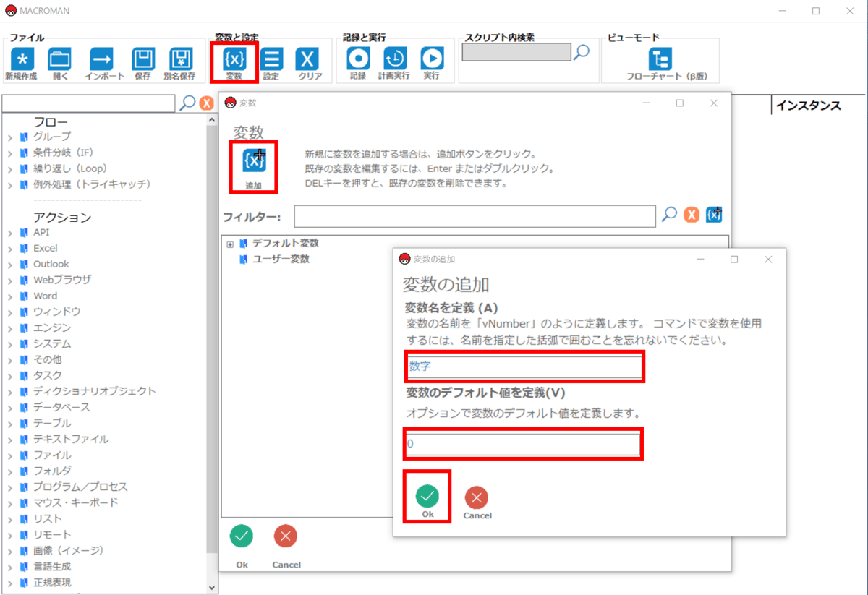
Task: Select the プログラム／プロセス category
Action: pos(80,487)
